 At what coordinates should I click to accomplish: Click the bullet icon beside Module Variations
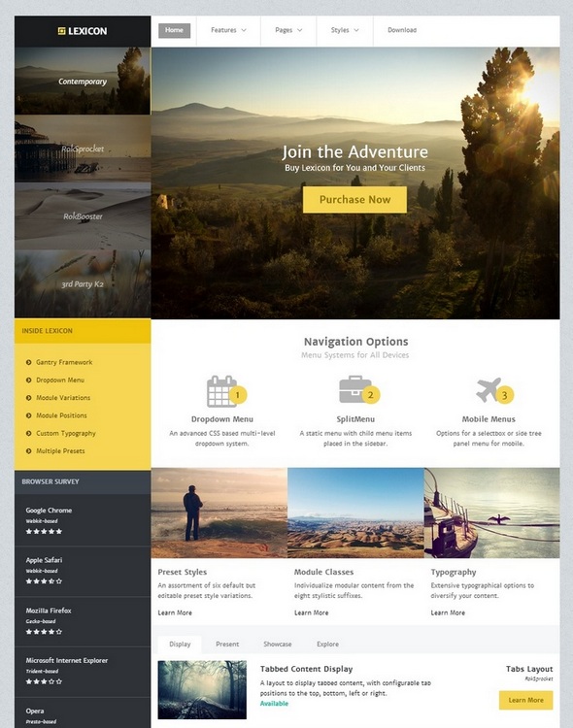tap(29, 398)
